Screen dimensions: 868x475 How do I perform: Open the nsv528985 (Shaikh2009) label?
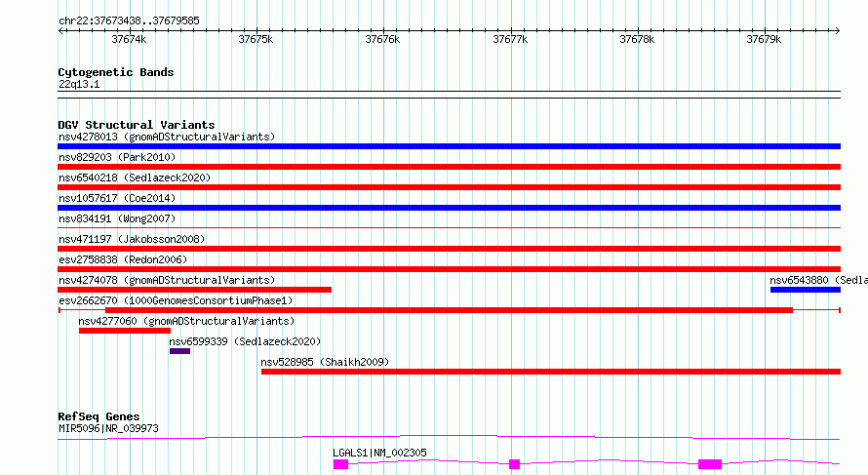click(325, 362)
